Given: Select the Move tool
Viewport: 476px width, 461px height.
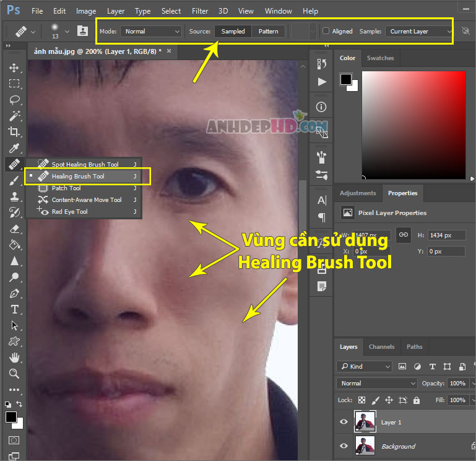Looking at the screenshot, I should pyautogui.click(x=14, y=68).
